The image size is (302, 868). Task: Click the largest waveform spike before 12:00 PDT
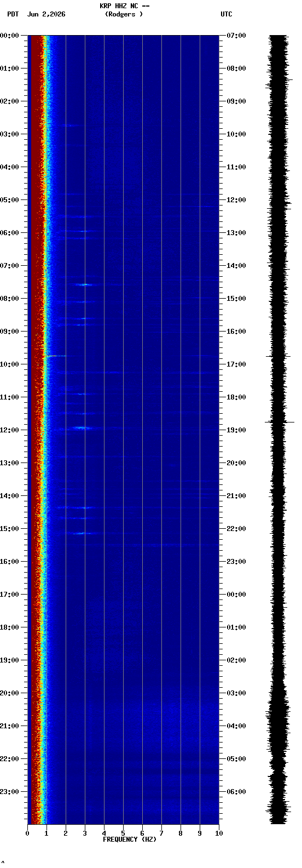[280, 422]
